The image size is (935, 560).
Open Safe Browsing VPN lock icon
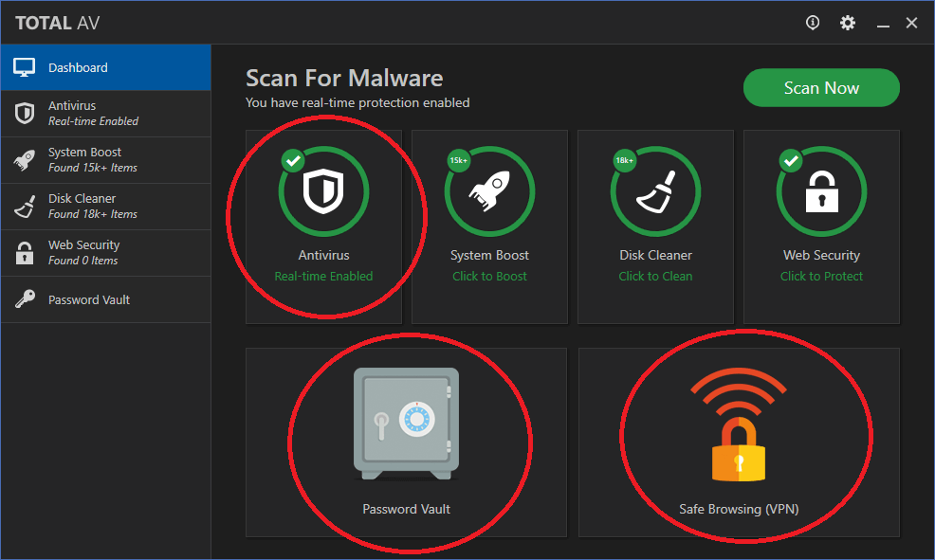point(738,426)
